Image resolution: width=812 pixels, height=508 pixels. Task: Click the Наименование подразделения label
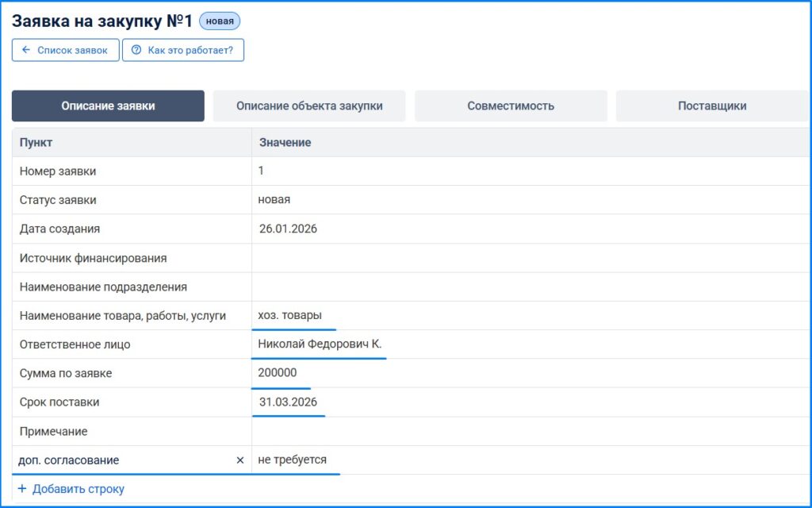pos(103,287)
